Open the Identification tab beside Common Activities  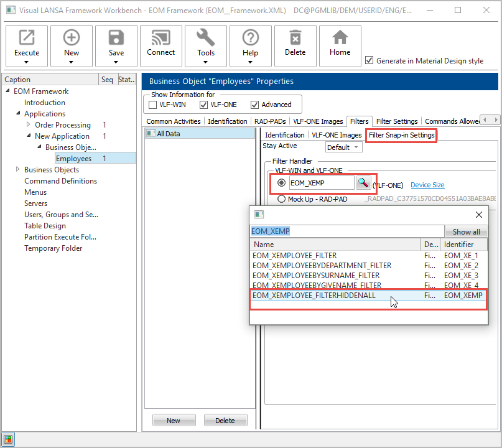click(x=227, y=121)
